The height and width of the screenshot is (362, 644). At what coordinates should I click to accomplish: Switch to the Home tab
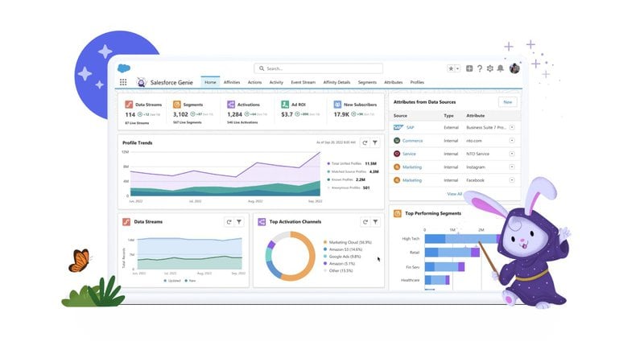(210, 82)
